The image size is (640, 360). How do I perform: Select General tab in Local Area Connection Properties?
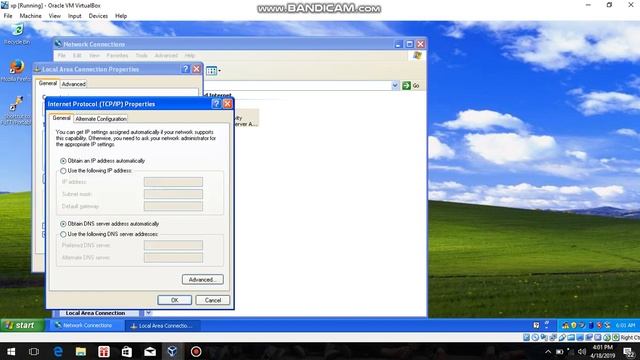click(x=48, y=83)
